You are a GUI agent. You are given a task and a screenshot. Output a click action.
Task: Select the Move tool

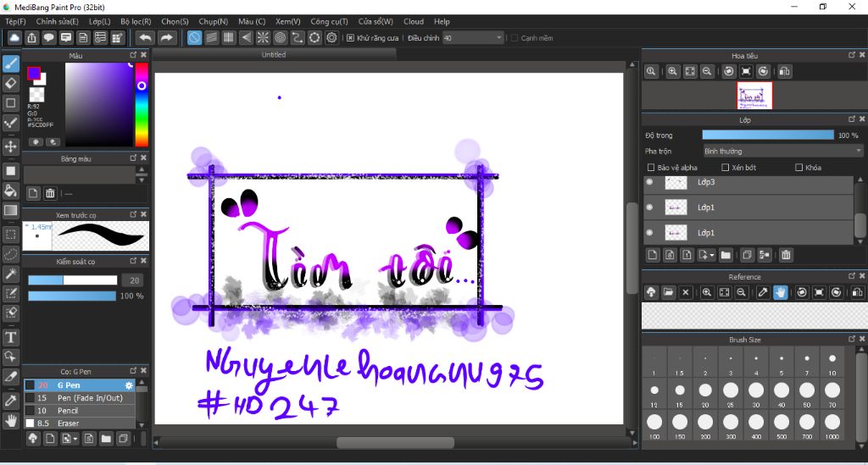pos(10,147)
